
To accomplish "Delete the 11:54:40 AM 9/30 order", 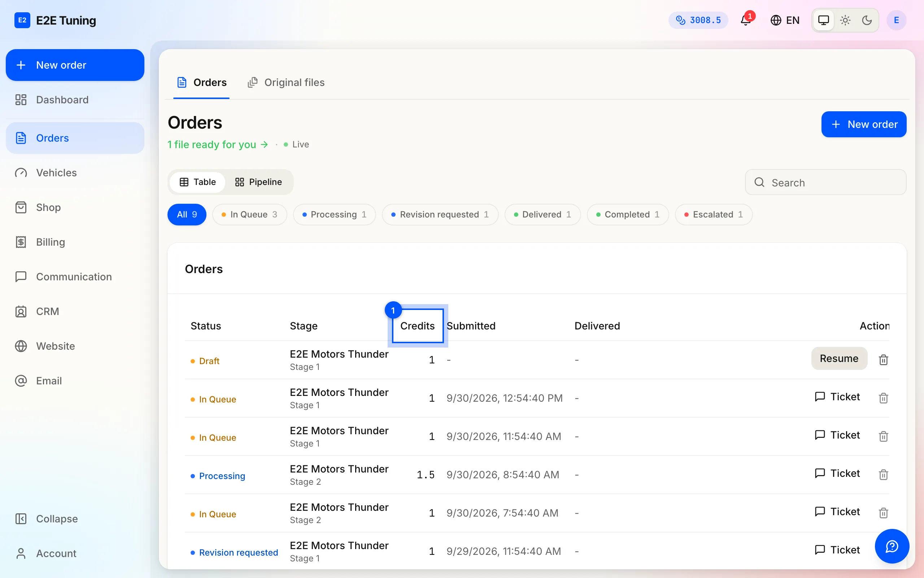I will pos(883,436).
